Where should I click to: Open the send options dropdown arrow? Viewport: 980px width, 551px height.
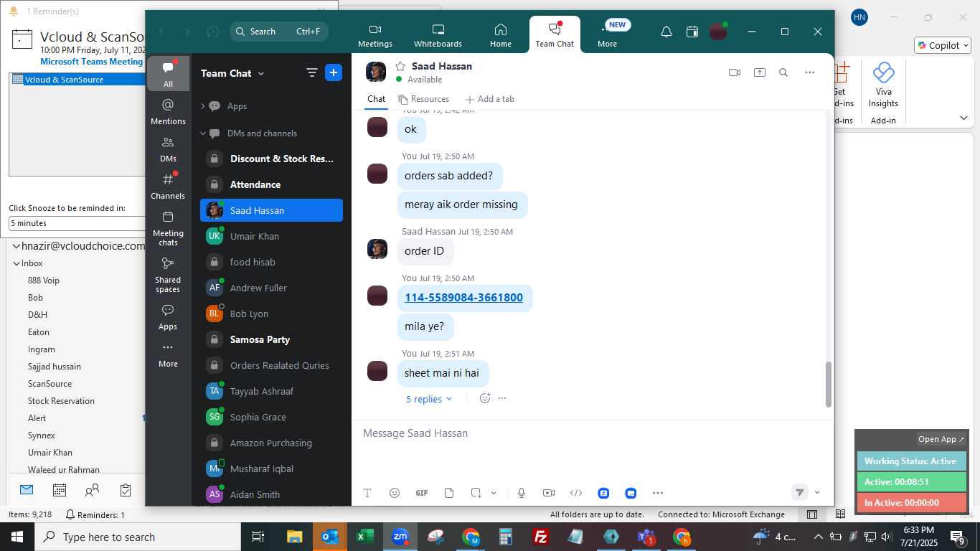click(x=817, y=492)
